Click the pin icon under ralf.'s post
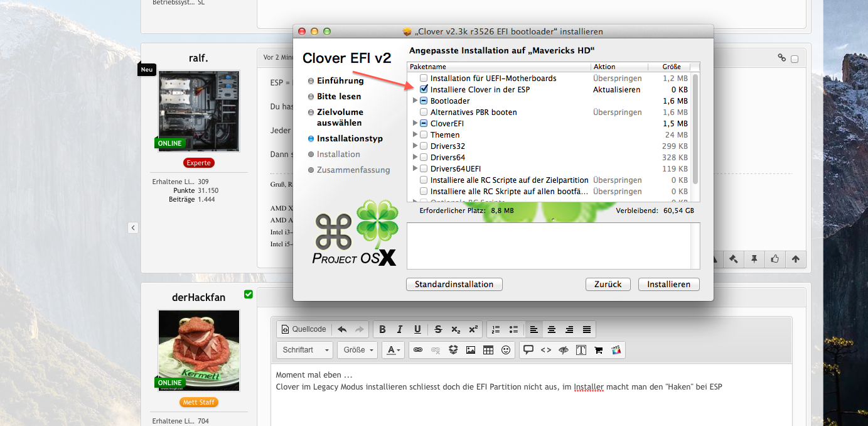This screenshot has height=426, width=868. (754, 258)
